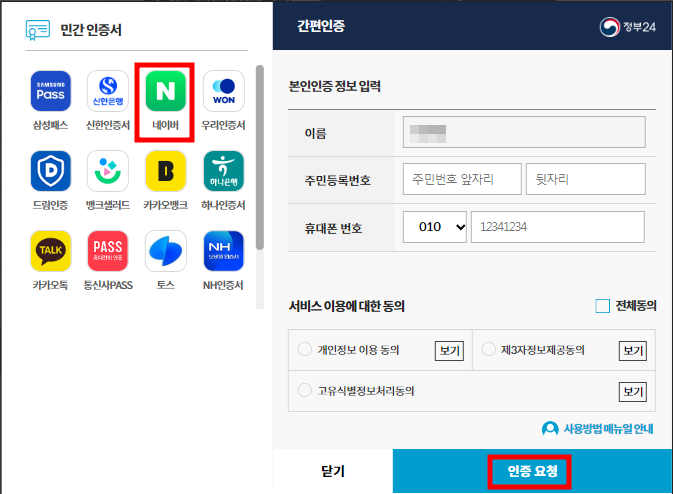The width and height of the screenshot is (673, 494).
Task: Click the private certificate (민간 인증서) header icon
Action: tap(38, 30)
